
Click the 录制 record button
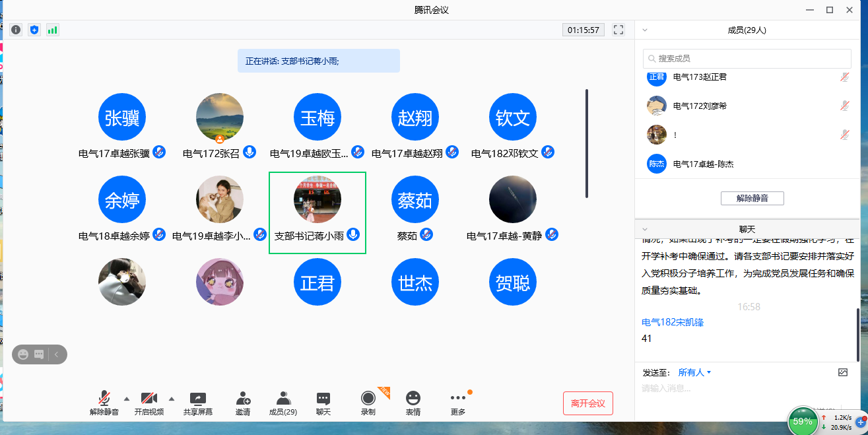point(368,403)
